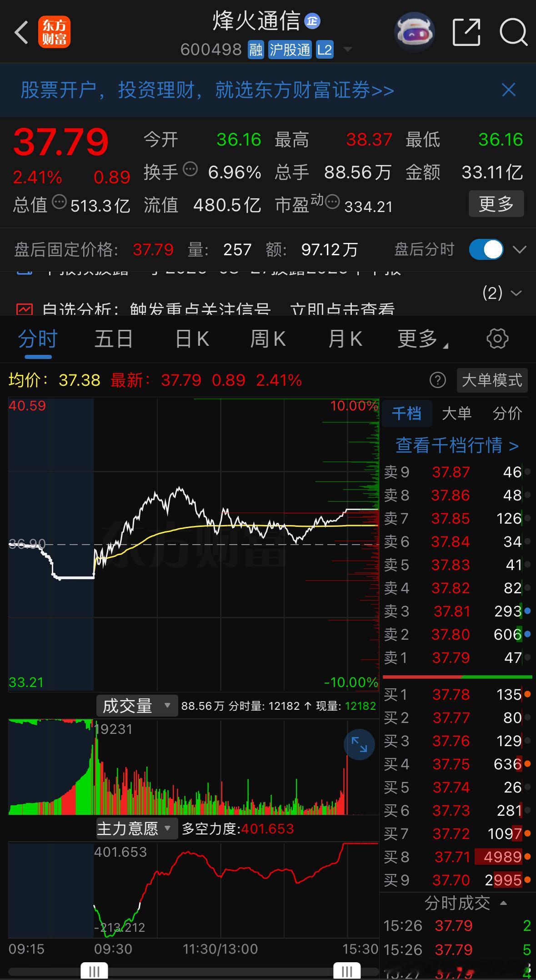Open the robot assistant avatar
Viewport: 536px width, 980px height.
click(414, 32)
